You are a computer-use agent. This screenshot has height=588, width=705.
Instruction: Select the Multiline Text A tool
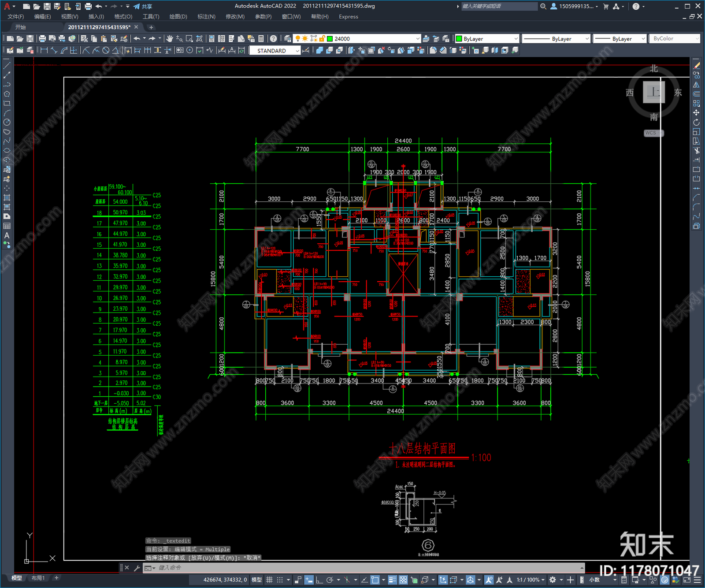click(7, 235)
